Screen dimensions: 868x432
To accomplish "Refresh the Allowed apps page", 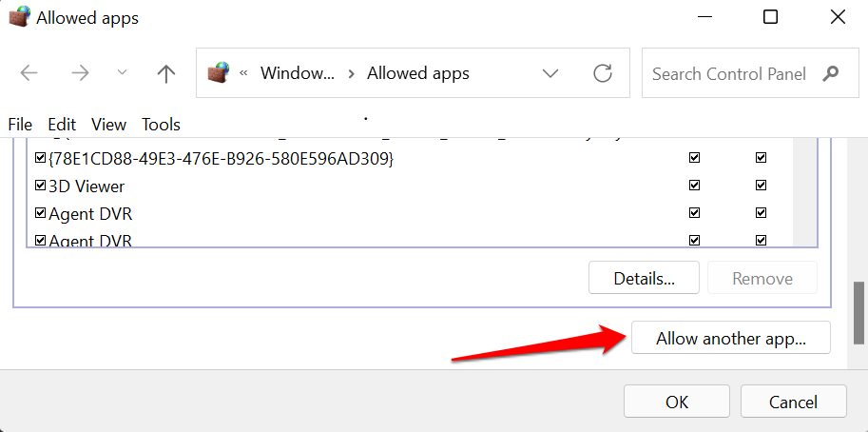I will pos(602,73).
